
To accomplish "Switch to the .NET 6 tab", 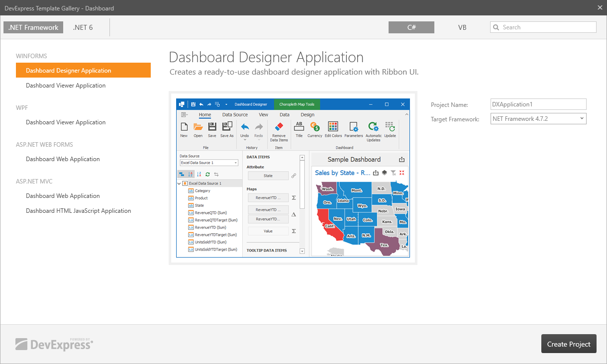I will tap(83, 27).
